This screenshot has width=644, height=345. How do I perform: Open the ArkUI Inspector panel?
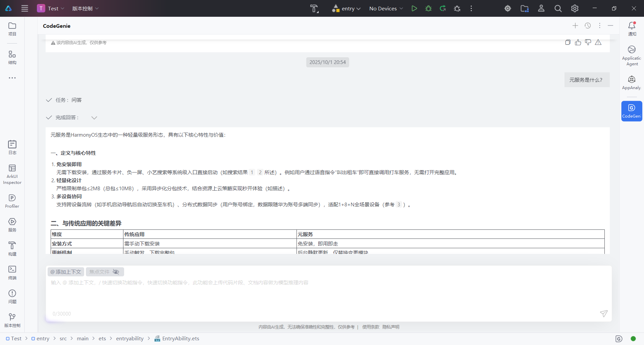point(12,175)
